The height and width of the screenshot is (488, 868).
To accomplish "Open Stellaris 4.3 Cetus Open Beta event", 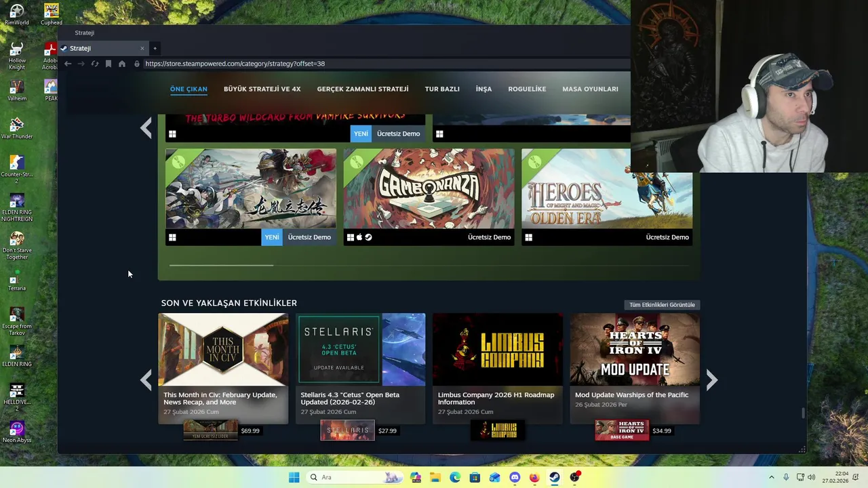I will pyautogui.click(x=361, y=368).
